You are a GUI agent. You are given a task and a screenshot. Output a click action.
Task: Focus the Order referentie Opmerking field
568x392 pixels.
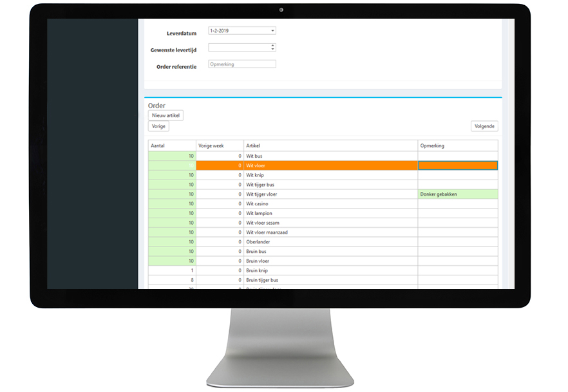(242, 64)
